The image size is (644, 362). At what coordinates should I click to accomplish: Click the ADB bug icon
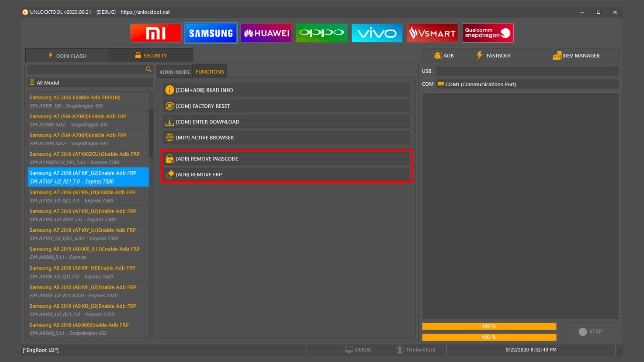coord(437,56)
